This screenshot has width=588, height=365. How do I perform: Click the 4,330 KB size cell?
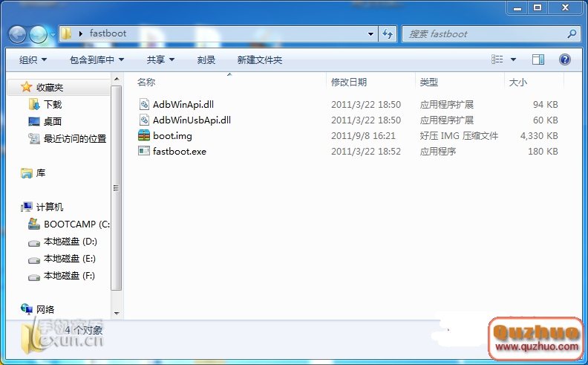[x=539, y=135]
